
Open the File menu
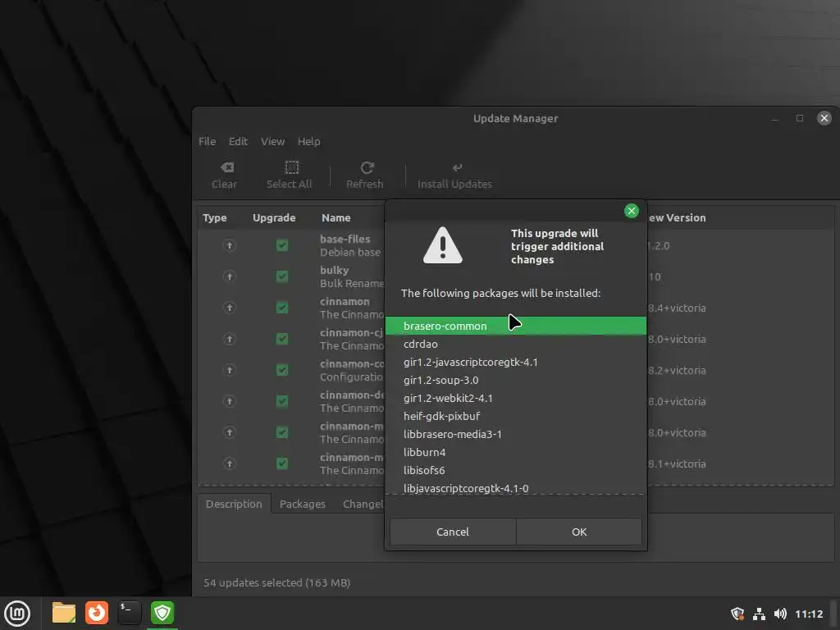click(208, 141)
